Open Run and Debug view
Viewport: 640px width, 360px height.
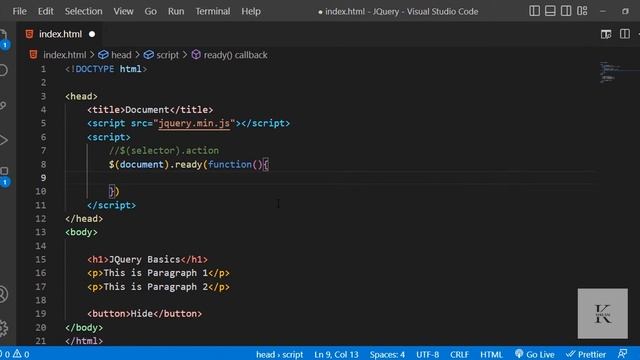point(3,140)
